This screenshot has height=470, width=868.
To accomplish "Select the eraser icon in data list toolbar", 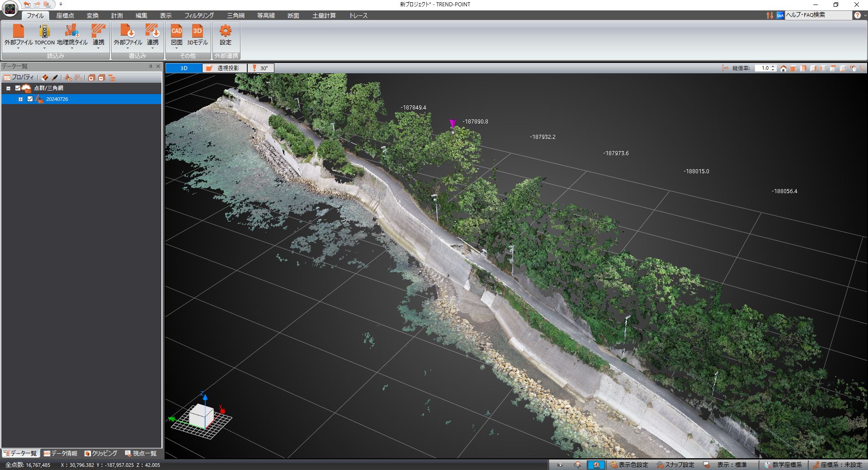I will tap(45, 78).
